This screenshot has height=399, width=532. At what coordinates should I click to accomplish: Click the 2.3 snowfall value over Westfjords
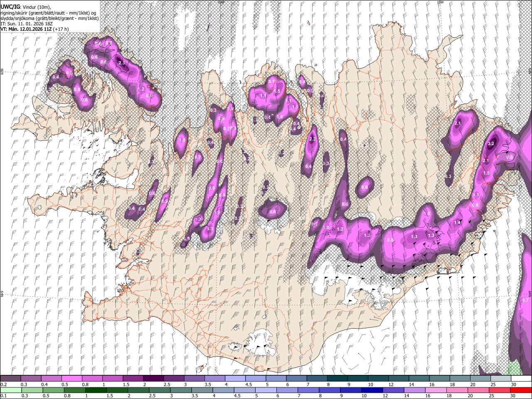(x=121, y=63)
